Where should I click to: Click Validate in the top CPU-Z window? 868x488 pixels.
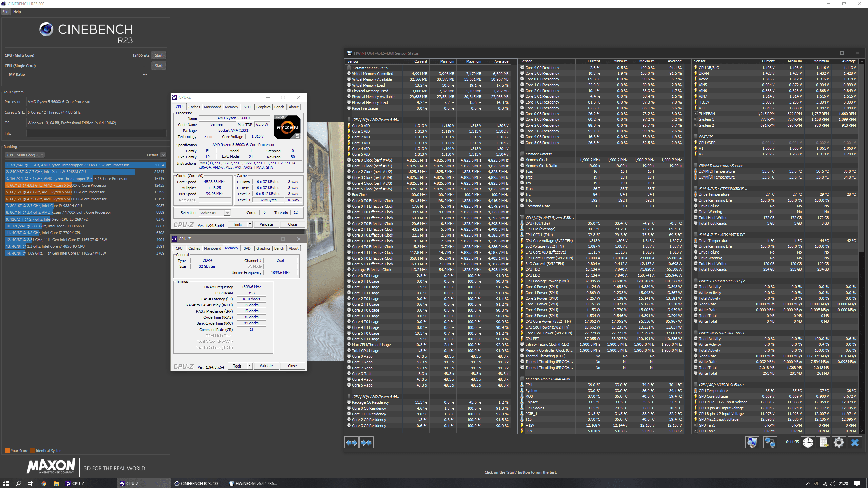266,224
